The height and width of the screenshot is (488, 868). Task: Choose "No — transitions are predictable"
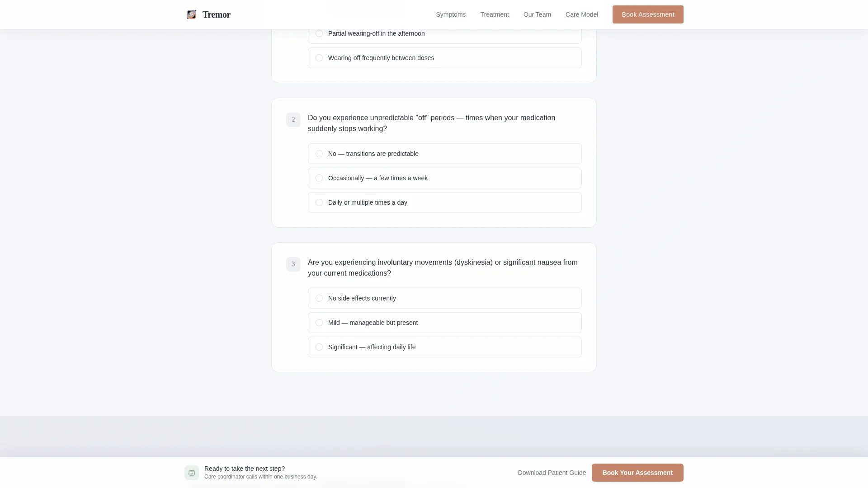(445, 154)
